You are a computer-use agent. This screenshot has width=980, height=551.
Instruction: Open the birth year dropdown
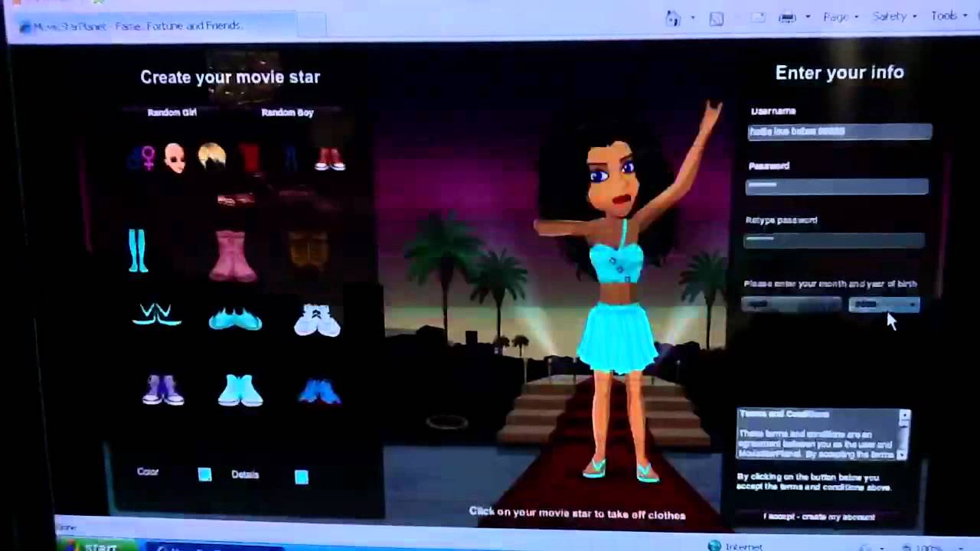pyautogui.click(x=884, y=305)
